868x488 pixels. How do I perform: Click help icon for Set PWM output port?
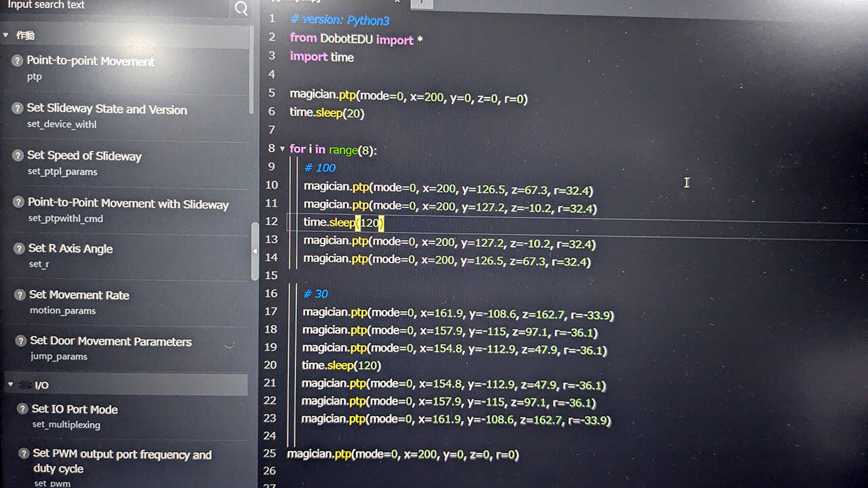[x=23, y=453]
